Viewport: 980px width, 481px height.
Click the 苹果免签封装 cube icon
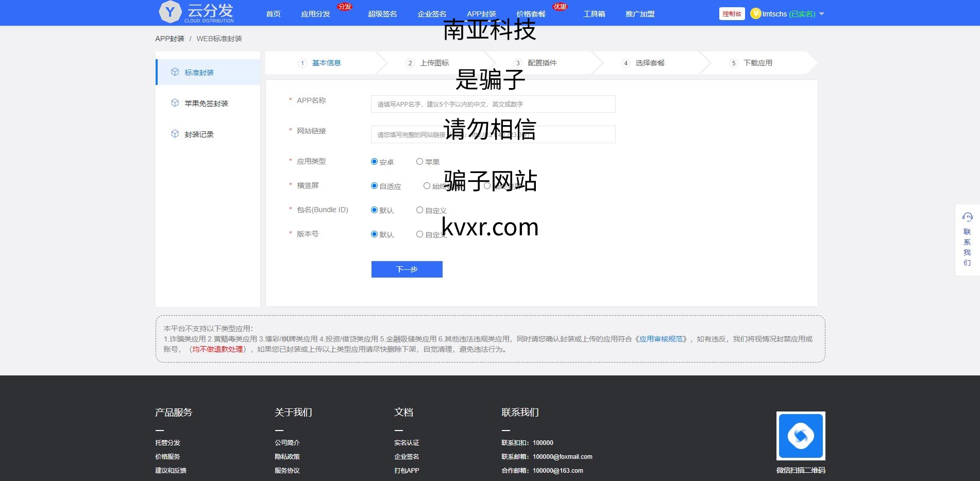point(175,103)
